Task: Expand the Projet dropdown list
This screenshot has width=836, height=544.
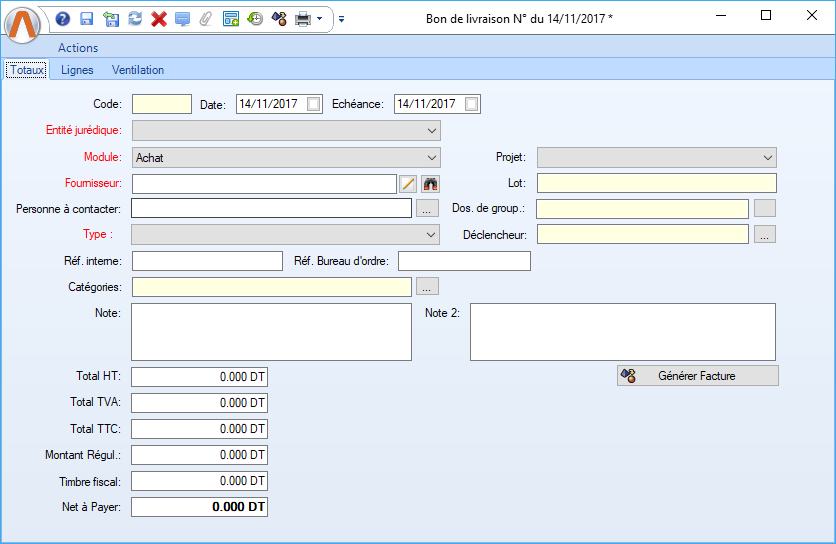Action: click(768, 157)
